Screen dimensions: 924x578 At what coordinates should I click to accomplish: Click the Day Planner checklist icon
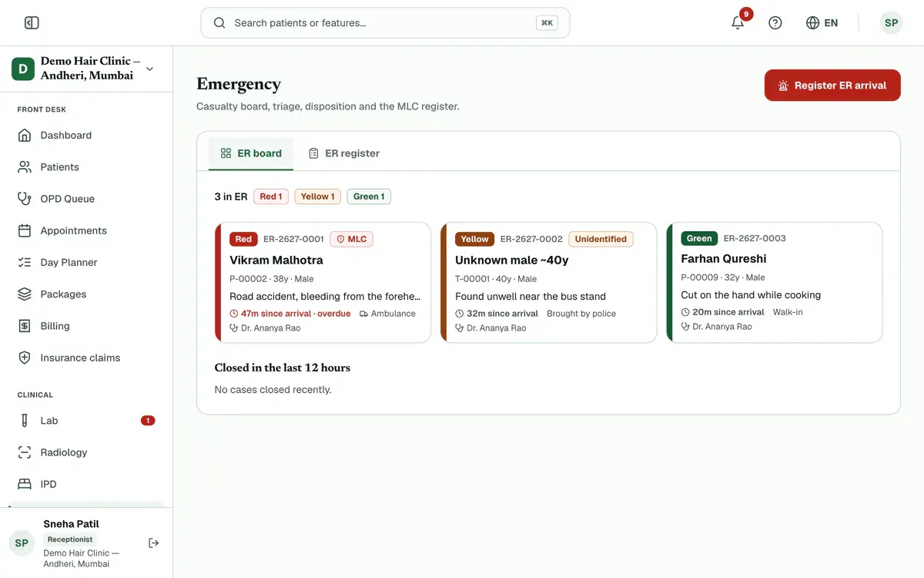pos(25,263)
